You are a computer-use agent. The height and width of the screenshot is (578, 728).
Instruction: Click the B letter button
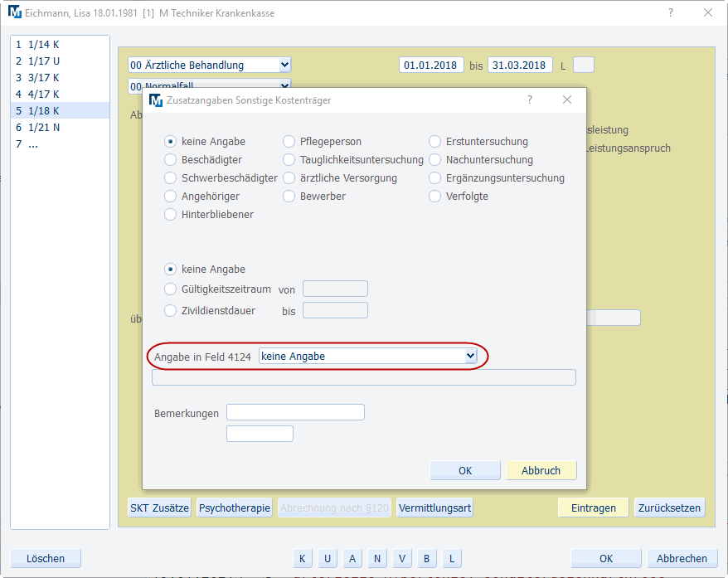(x=427, y=558)
